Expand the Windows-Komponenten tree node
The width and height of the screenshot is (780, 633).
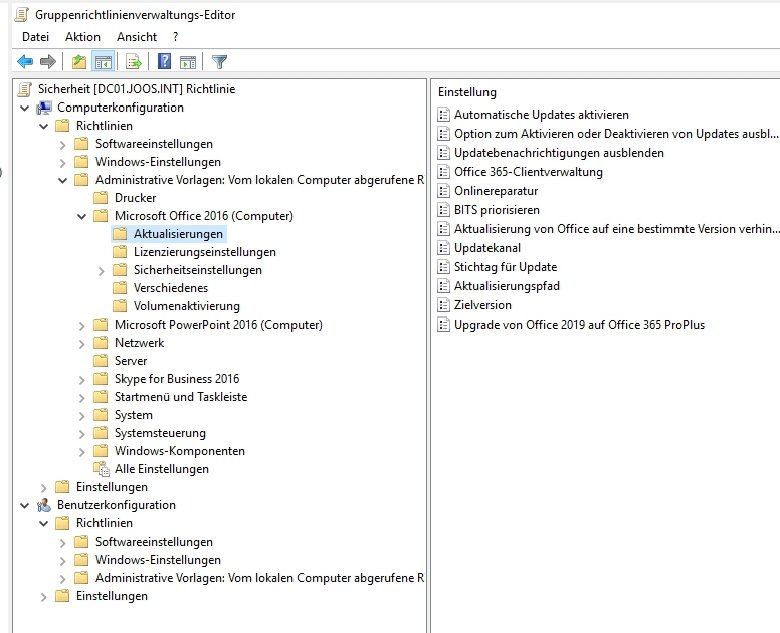[81, 451]
